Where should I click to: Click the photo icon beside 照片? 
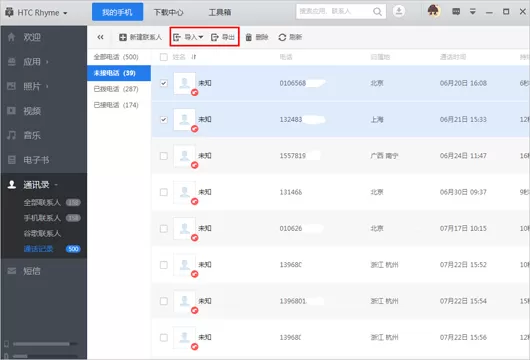coord(11,86)
